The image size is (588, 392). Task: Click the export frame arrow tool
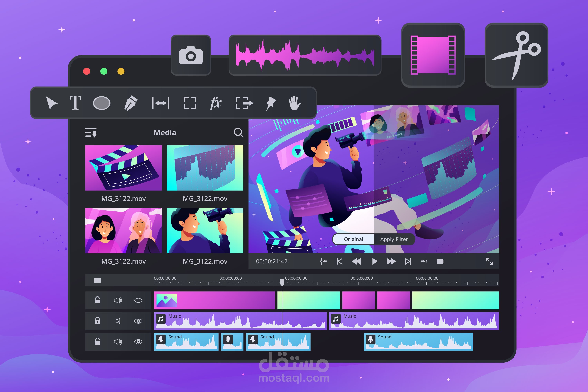(244, 103)
